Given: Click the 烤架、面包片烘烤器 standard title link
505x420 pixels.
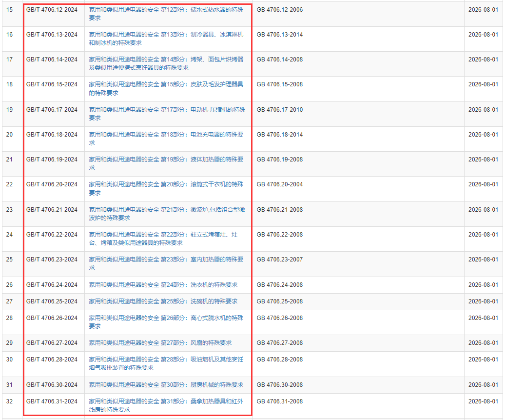Looking at the screenshot, I should pos(166,60).
